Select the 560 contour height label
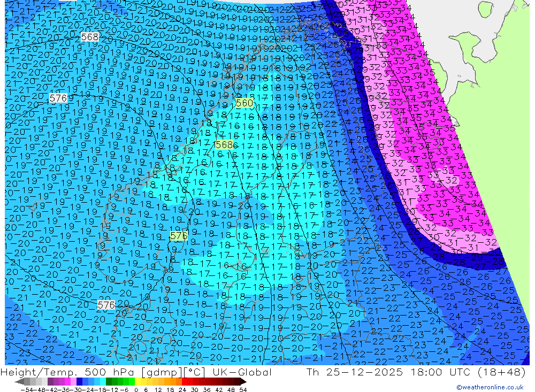This screenshot has width=535, height=392. (x=244, y=103)
